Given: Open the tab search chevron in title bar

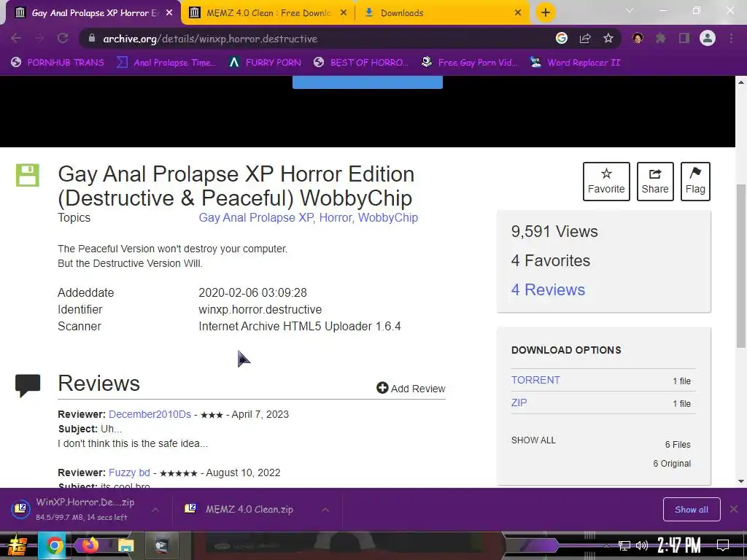Looking at the screenshot, I should point(630,10).
